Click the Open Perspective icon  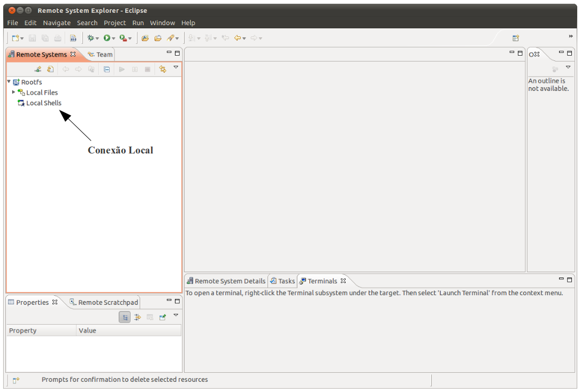coord(516,38)
